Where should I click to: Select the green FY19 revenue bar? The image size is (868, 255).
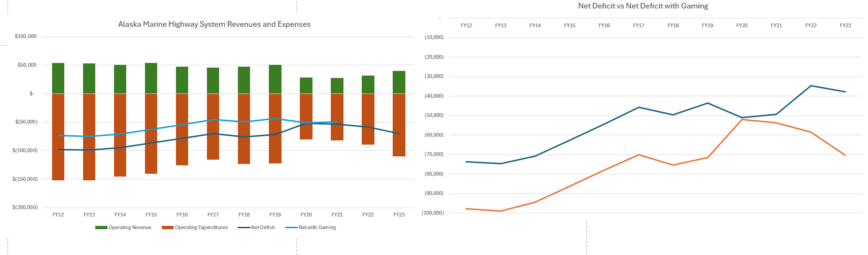(275, 79)
